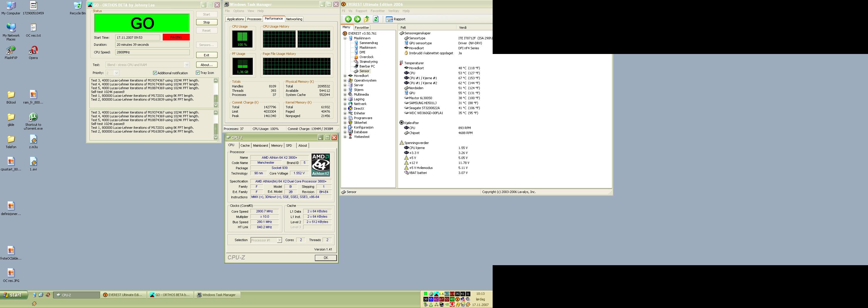Click the Exit button in ORTHOS
The width and height of the screenshot is (868, 308).
pos(206,55)
